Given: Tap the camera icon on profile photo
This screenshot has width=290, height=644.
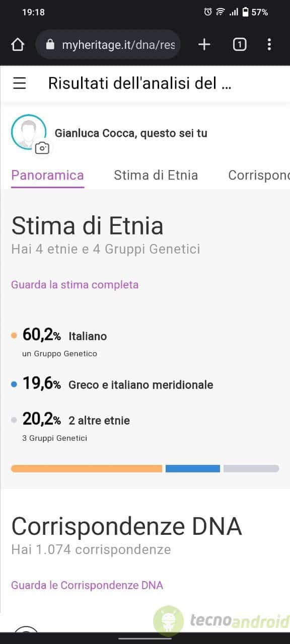Looking at the screenshot, I should pyautogui.click(x=43, y=148).
